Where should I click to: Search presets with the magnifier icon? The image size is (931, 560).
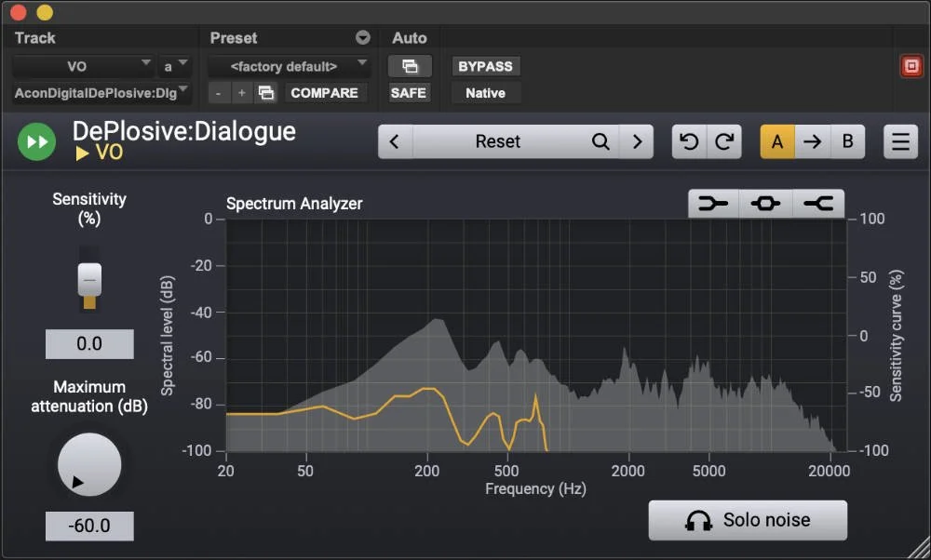(x=600, y=141)
